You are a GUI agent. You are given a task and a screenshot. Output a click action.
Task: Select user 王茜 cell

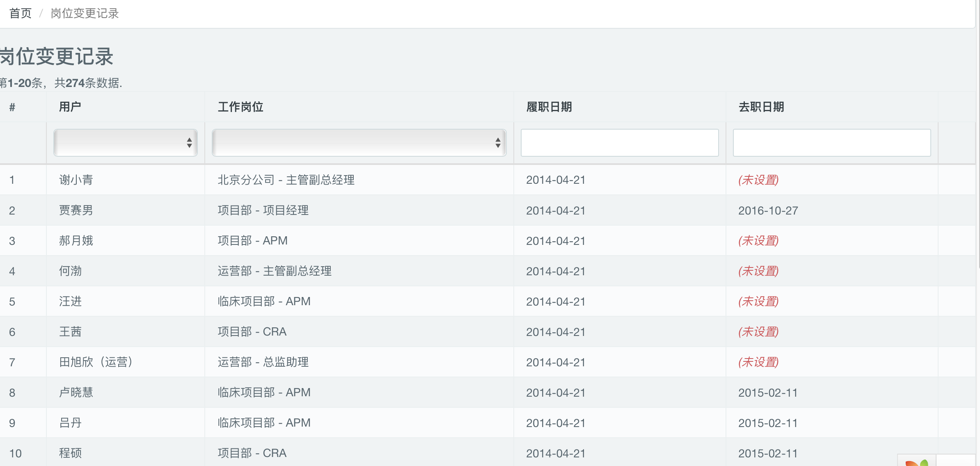(70, 331)
